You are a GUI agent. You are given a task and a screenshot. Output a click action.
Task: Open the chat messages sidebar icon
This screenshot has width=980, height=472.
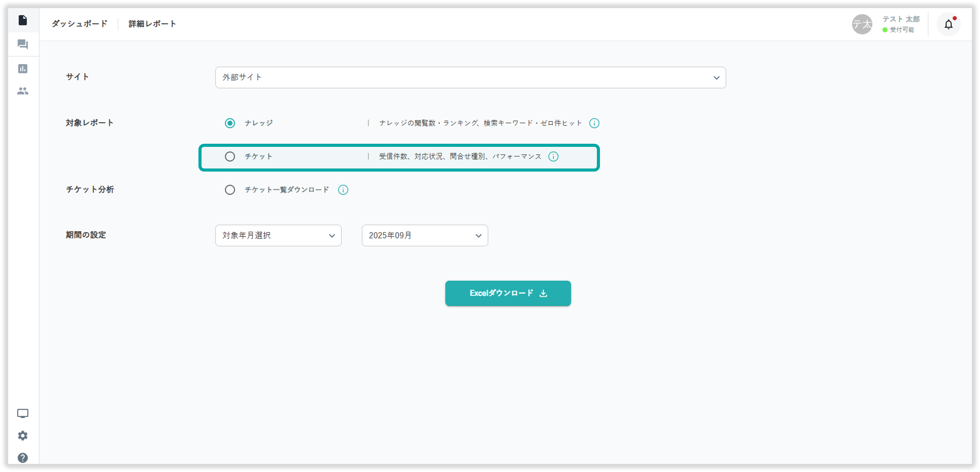point(23,44)
